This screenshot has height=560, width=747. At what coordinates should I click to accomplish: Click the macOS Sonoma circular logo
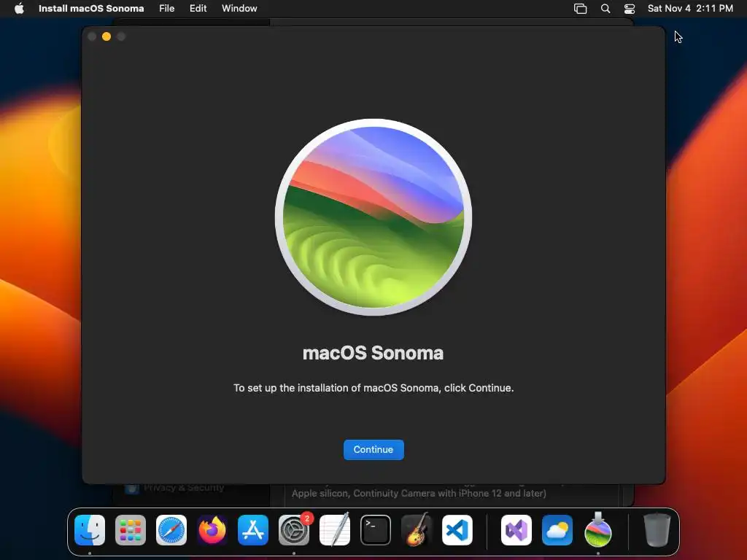point(373,217)
